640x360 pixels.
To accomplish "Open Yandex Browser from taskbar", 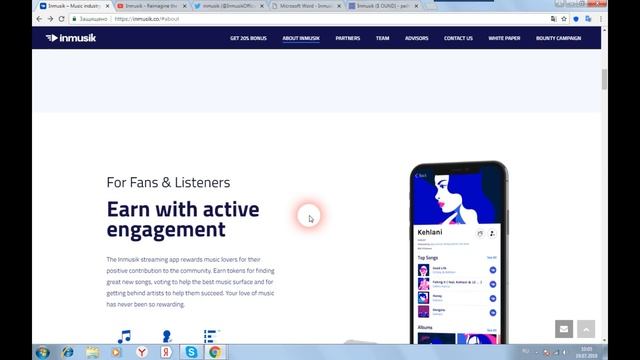I will [x=142, y=352].
